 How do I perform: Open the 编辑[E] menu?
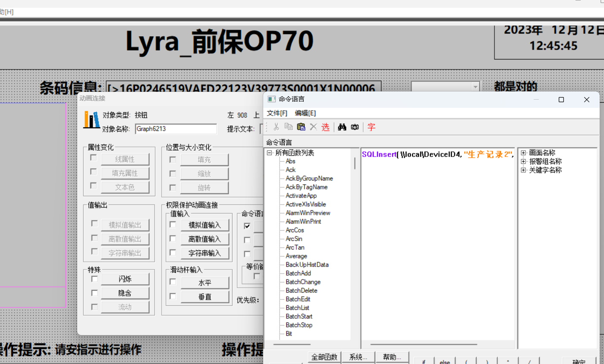click(305, 113)
